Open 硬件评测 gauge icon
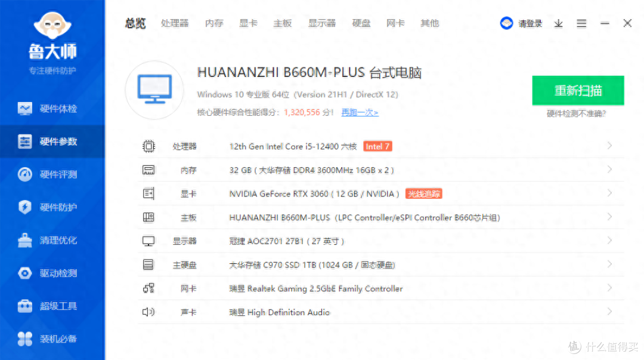 pyautogui.click(x=24, y=174)
